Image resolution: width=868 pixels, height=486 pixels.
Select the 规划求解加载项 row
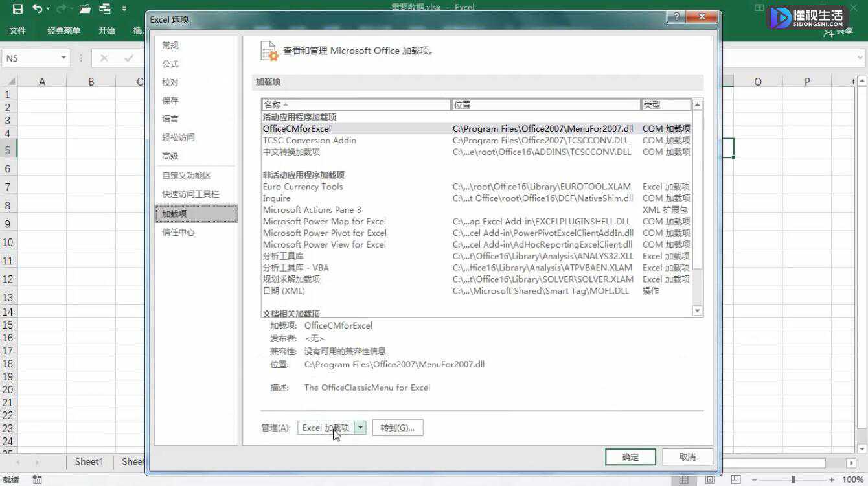click(x=476, y=279)
